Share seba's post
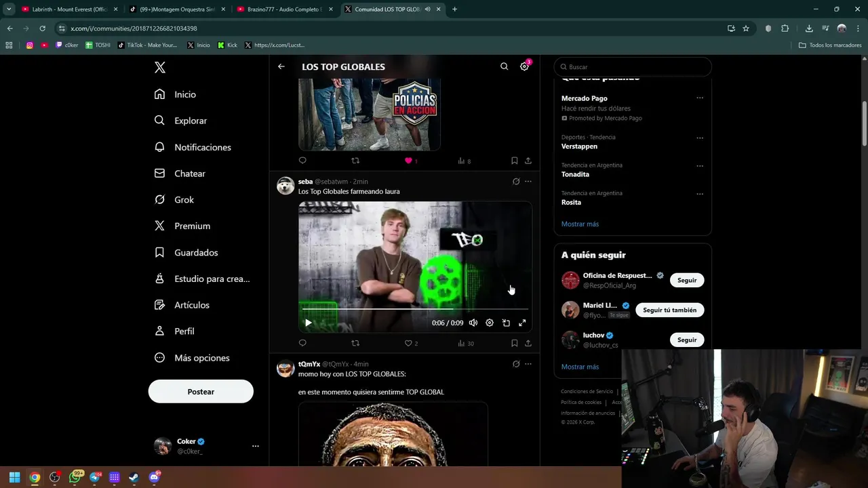This screenshot has width=868, height=488. [x=528, y=343]
